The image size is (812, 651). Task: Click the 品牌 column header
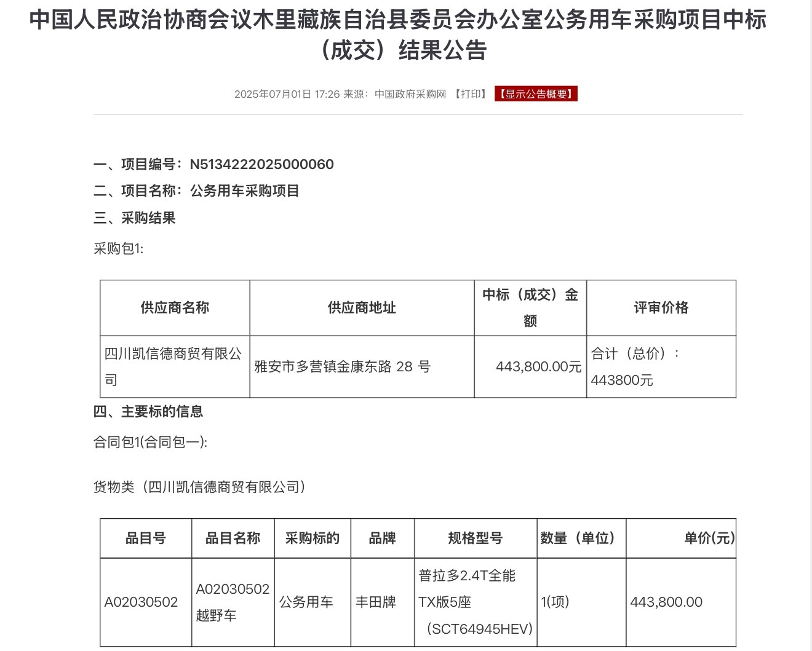pyautogui.click(x=383, y=539)
